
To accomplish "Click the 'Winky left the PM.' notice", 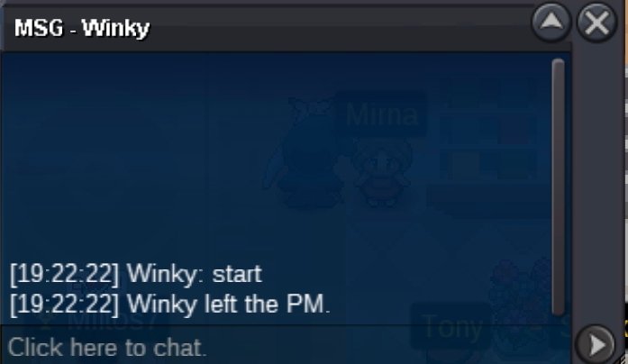I will coord(169,305).
